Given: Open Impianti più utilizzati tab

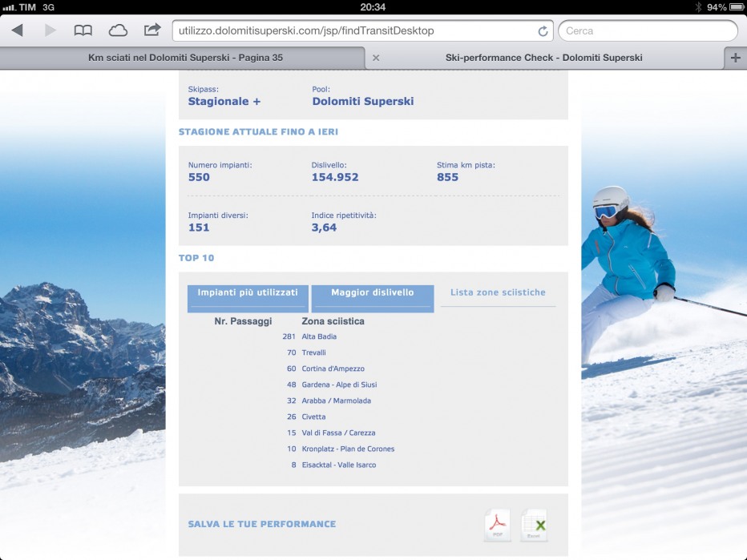Looking at the screenshot, I should coord(248,299).
